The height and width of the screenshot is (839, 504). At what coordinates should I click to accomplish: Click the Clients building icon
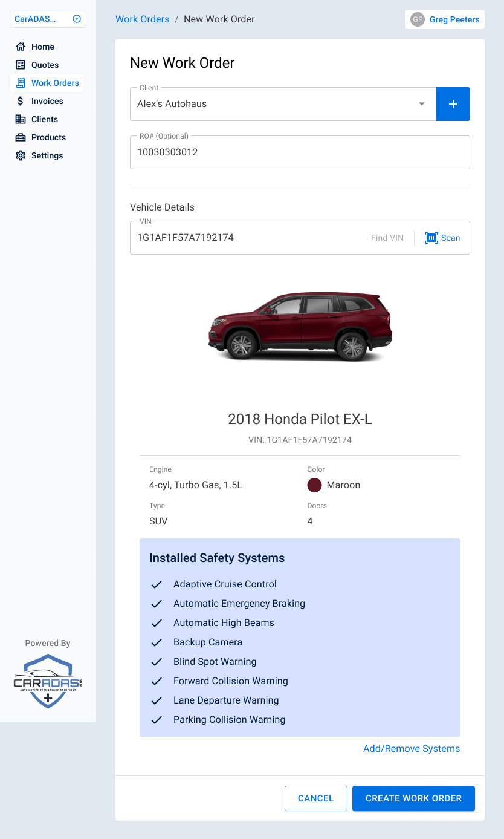[21, 119]
